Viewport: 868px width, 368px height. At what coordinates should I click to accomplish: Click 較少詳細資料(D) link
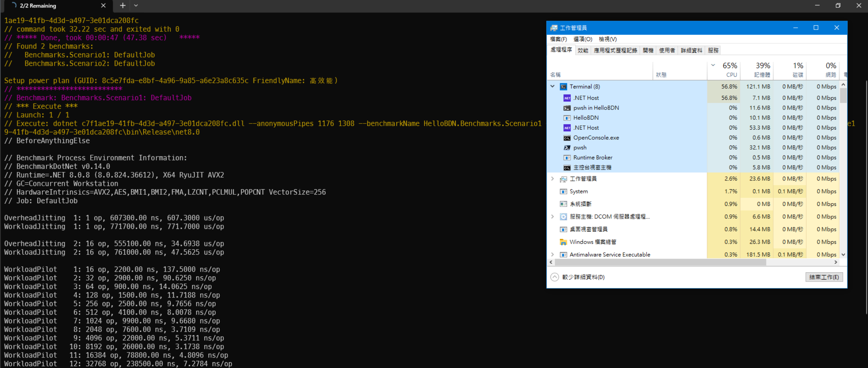tap(583, 277)
